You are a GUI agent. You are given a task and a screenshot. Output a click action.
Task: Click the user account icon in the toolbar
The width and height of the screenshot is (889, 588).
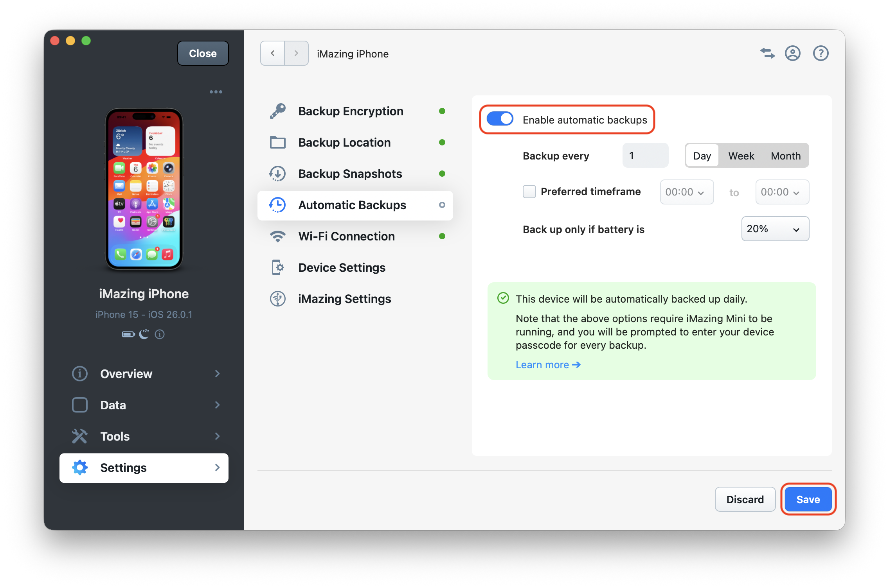click(x=793, y=53)
